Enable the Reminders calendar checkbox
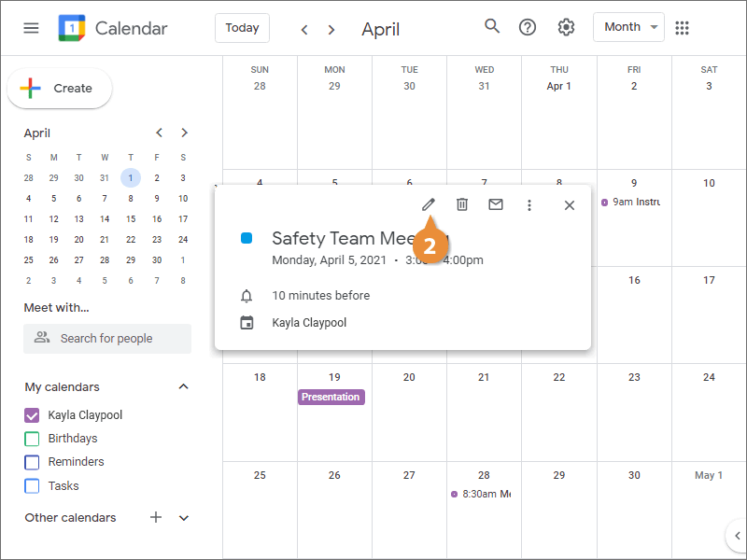Image resolution: width=747 pixels, height=560 pixels. point(32,462)
